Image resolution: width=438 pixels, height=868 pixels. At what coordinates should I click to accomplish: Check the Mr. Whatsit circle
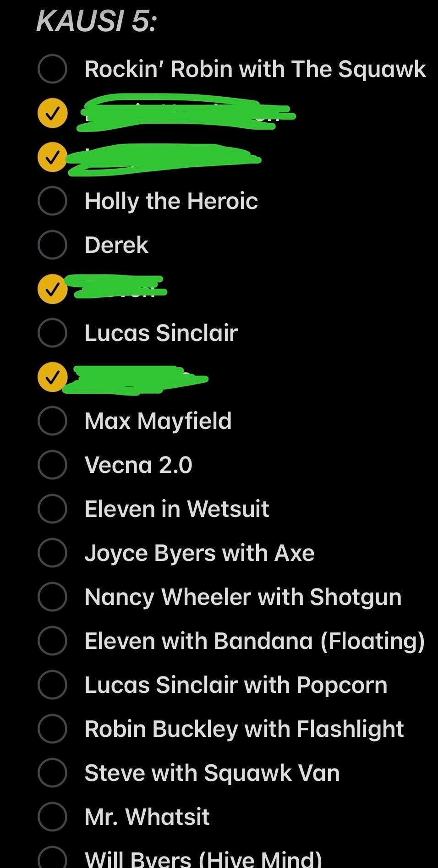coord(52,817)
